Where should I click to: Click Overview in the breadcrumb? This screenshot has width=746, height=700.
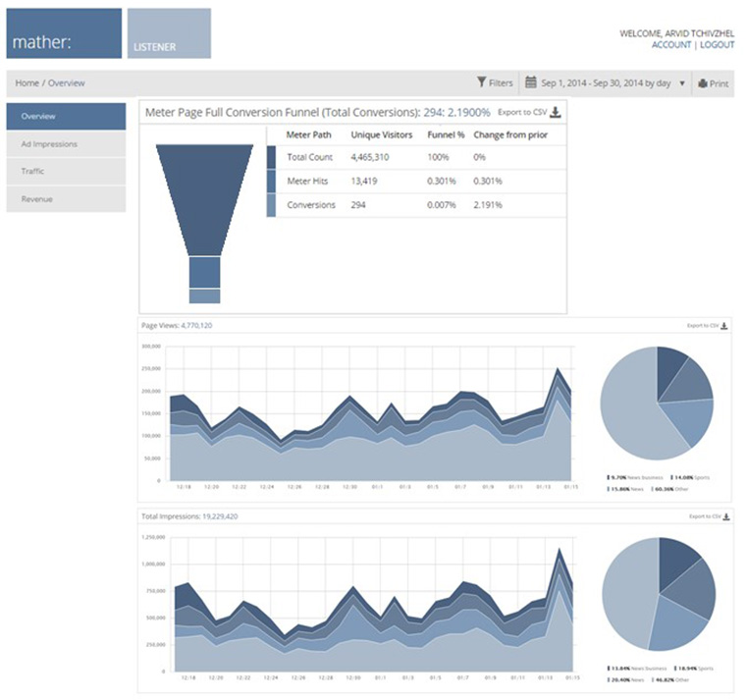(x=66, y=82)
